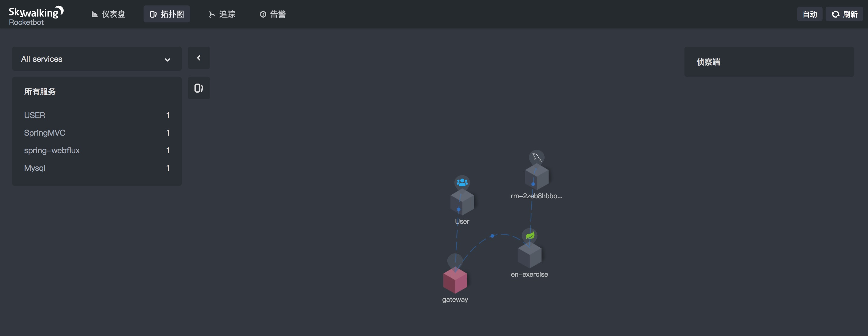Click the red gateway cube node
Image resolution: width=868 pixels, height=336 pixels.
[455, 280]
